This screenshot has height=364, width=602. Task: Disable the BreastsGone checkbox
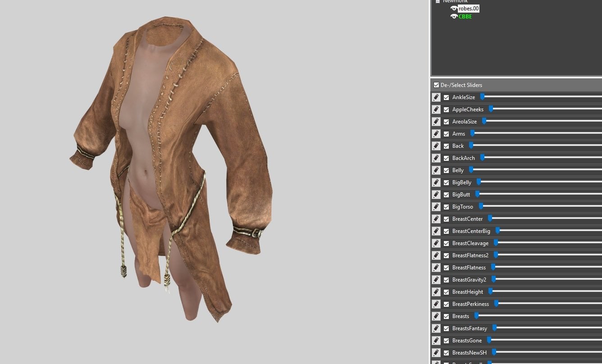(x=446, y=341)
